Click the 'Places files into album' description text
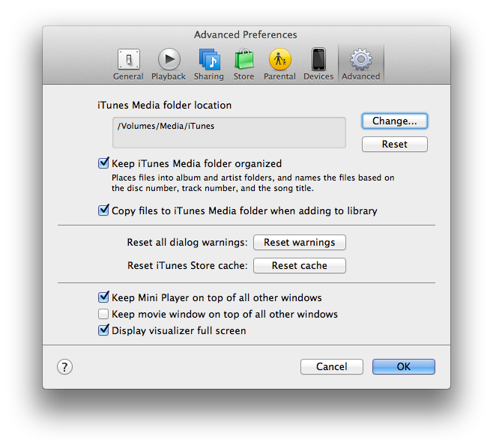Viewport: 493px width, 448px height. 252,183
